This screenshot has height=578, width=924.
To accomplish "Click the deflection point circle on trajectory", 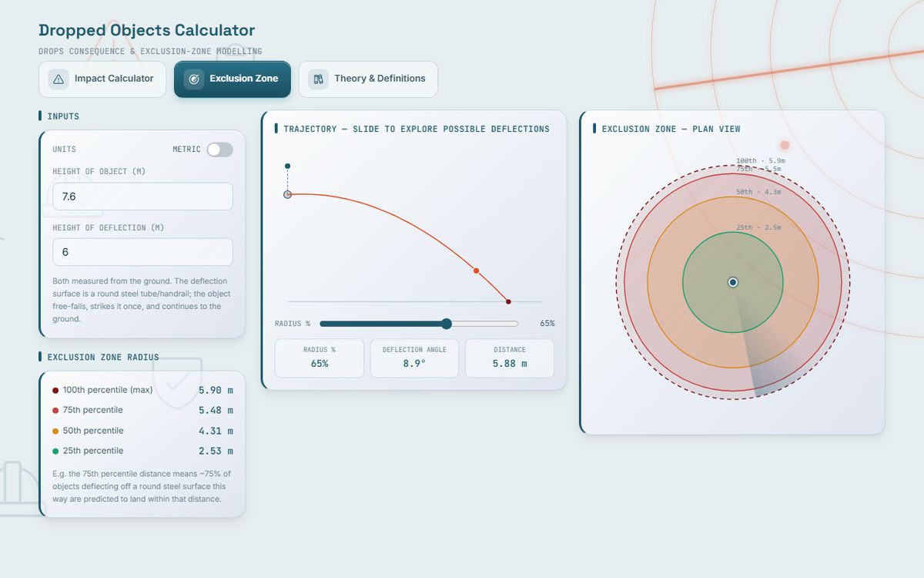I will click(x=287, y=194).
